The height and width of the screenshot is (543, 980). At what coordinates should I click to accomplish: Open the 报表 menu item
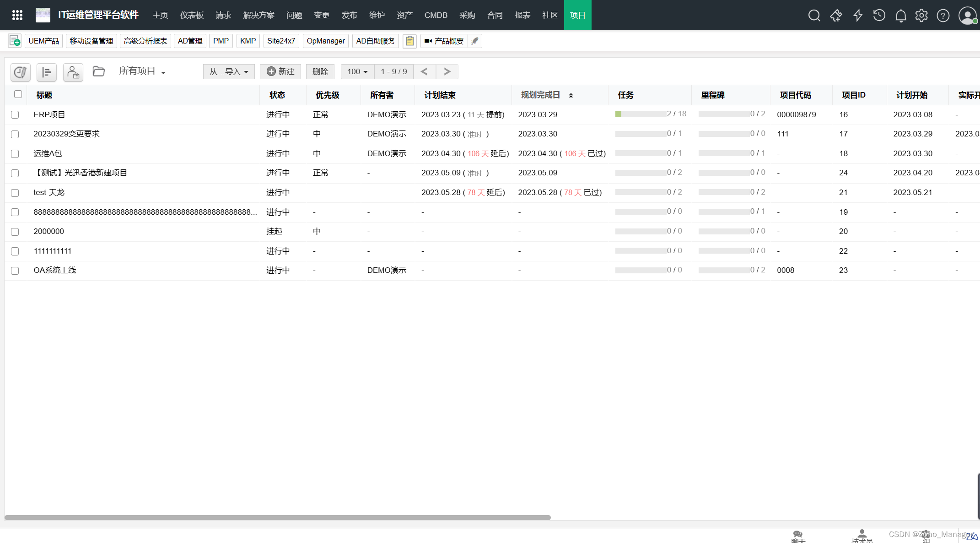click(522, 15)
